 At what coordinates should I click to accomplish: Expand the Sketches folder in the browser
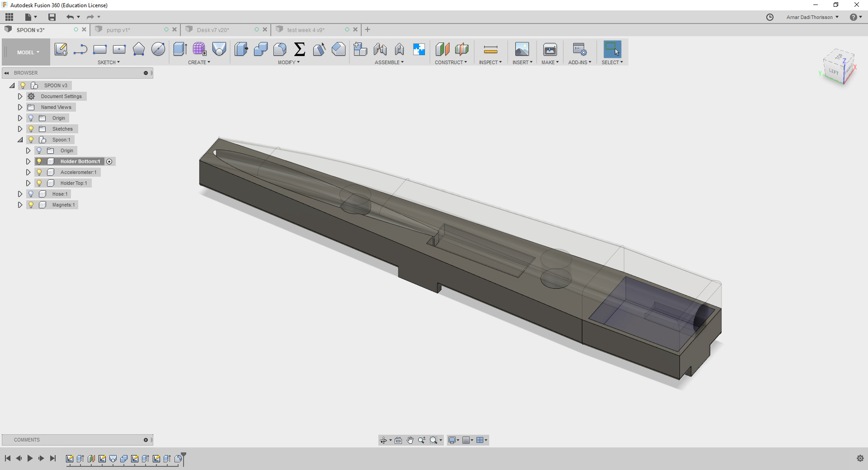point(20,129)
